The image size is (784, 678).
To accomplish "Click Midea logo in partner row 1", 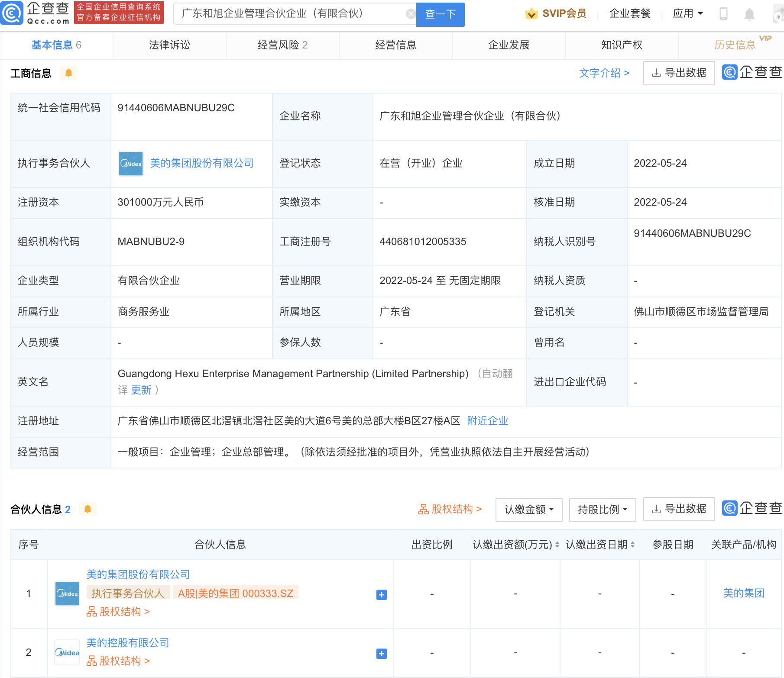I will (67, 594).
